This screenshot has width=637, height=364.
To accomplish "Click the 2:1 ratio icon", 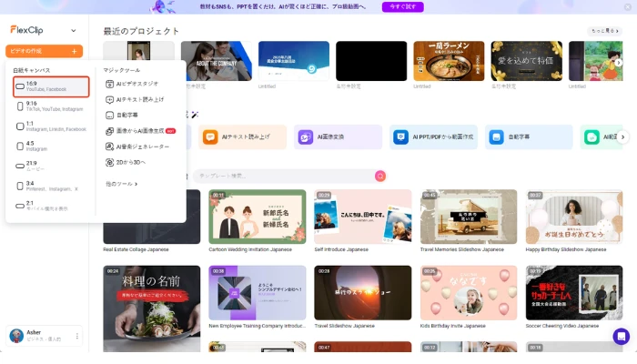I will pyautogui.click(x=20, y=206).
